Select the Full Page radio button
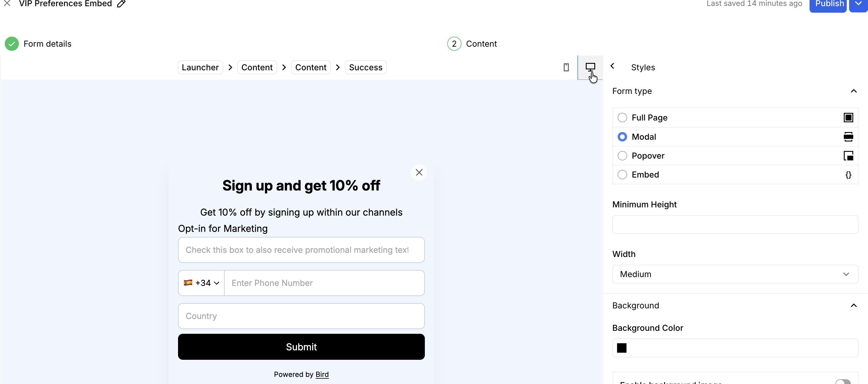The image size is (868, 384). [x=622, y=118]
